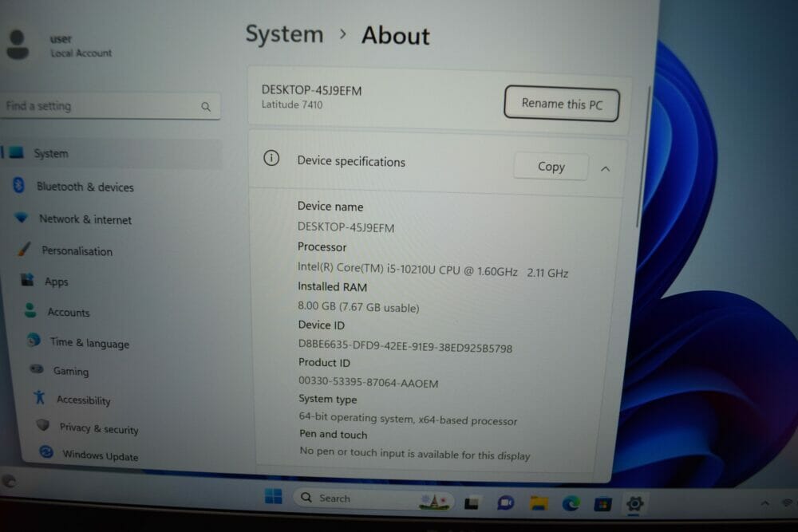Screen dimensions: 798x532
Task: Click the user Local Account profile
Action: [60, 45]
